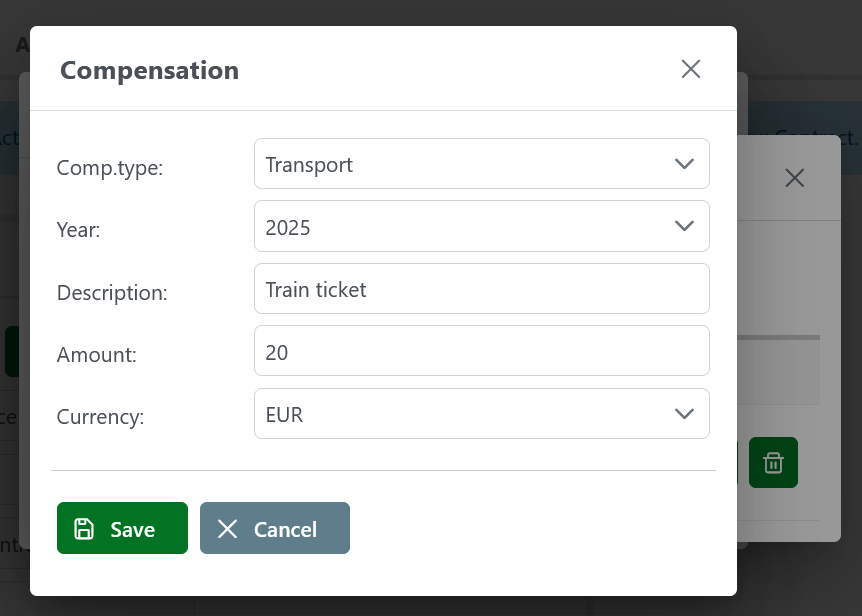Click the Amount label text
862x616 pixels.
pyautogui.click(x=98, y=355)
